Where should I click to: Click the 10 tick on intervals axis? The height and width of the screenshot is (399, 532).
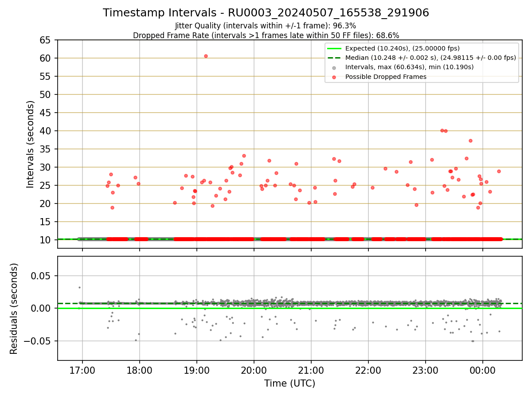click(x=46, y=240)
